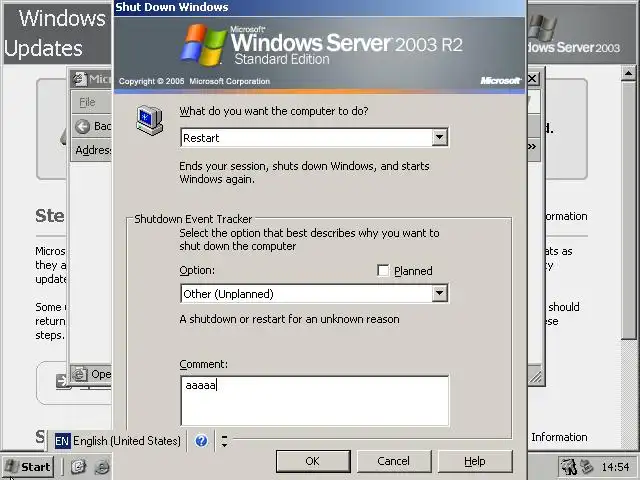Click the 'Shut Down Windows' title bar
Image resolution: width=640 pixels, height=480 pixels.
pos(320,7)
